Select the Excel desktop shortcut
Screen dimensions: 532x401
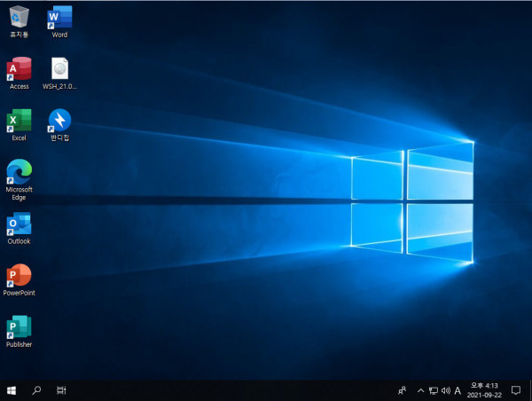[19, 125]
